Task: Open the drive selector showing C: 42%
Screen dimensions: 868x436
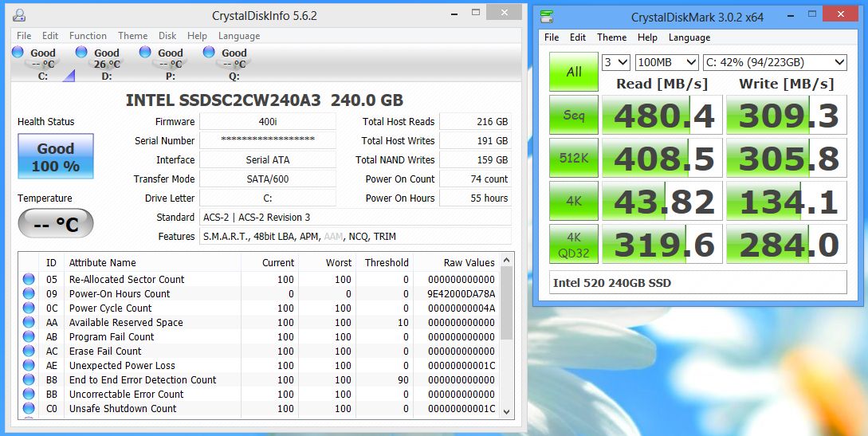Action: point(775,62)
